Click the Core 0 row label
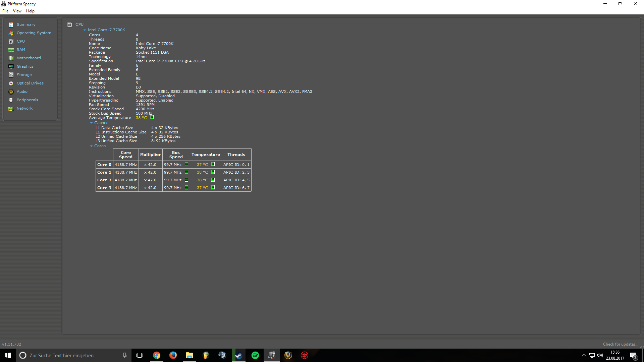 (x=104, y=165)
